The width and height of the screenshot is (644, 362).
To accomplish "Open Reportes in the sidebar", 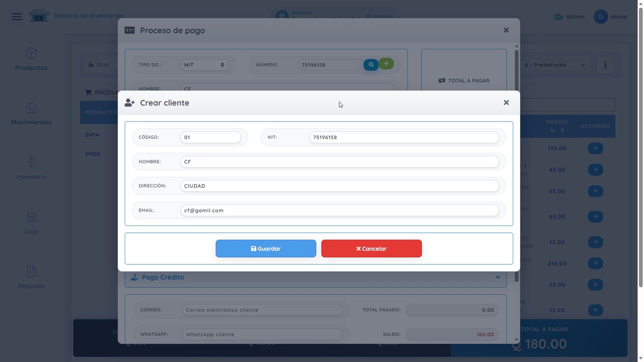I will (31, 278).
